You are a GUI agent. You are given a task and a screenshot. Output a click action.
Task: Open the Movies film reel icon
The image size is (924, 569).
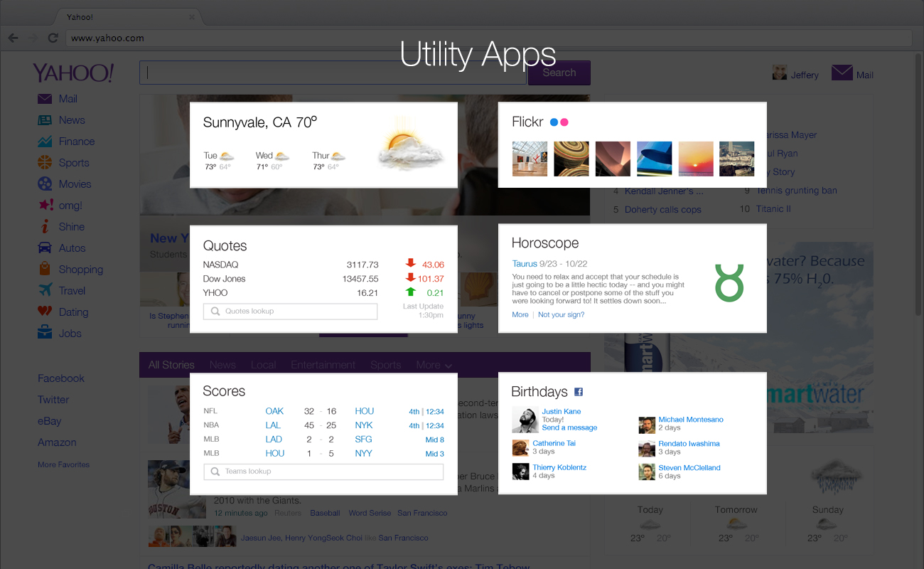(45, 184)
